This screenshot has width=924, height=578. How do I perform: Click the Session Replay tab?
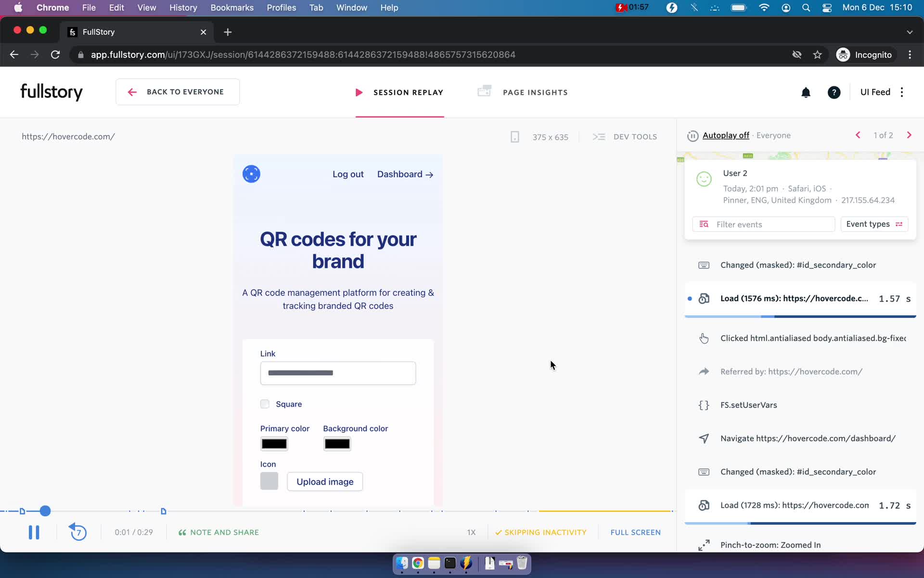399,92
